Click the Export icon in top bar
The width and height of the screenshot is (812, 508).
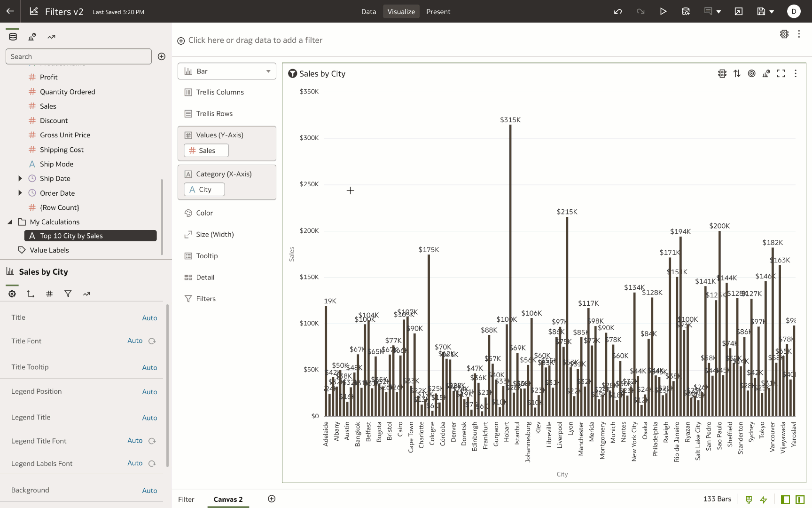click(739, 12)
